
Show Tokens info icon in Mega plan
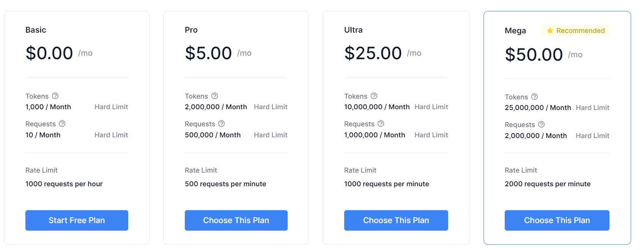pos(535,97)
